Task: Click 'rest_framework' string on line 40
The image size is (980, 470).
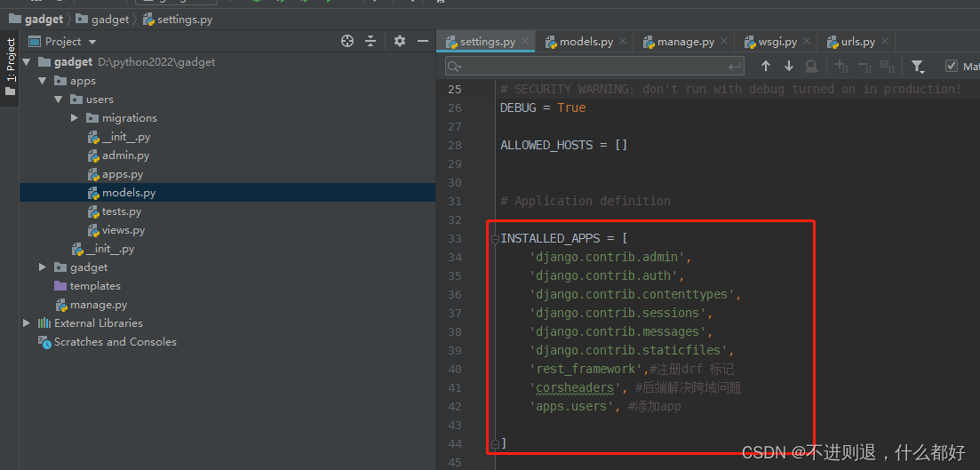Action: (585, 370)
